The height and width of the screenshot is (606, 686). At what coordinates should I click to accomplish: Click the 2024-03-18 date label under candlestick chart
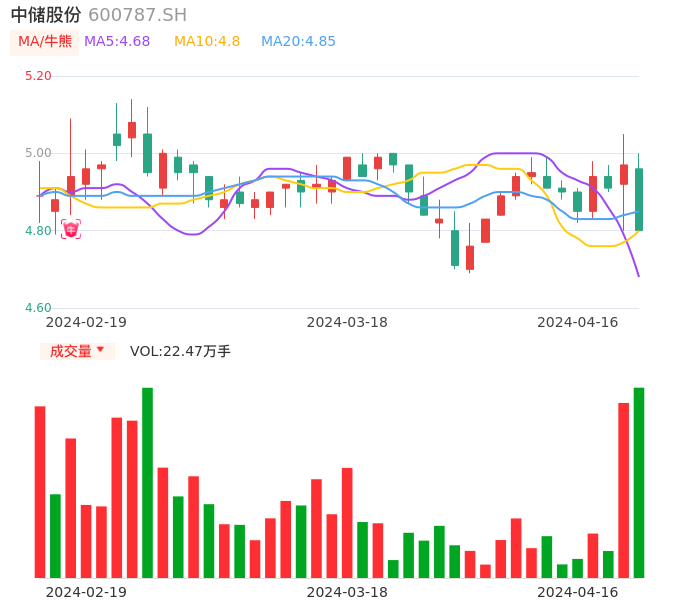click(347, 322)
